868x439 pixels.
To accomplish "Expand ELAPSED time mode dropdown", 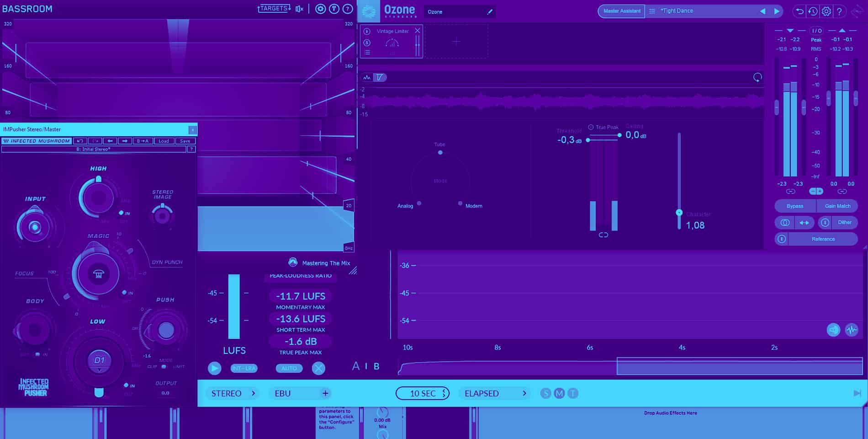I will [x=495, y=393].
